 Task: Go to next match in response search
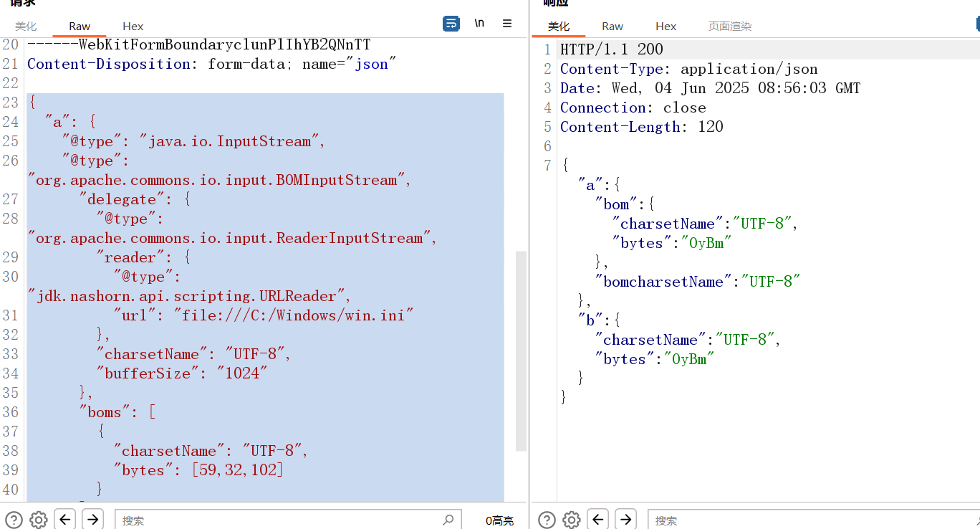pos(626,519)
